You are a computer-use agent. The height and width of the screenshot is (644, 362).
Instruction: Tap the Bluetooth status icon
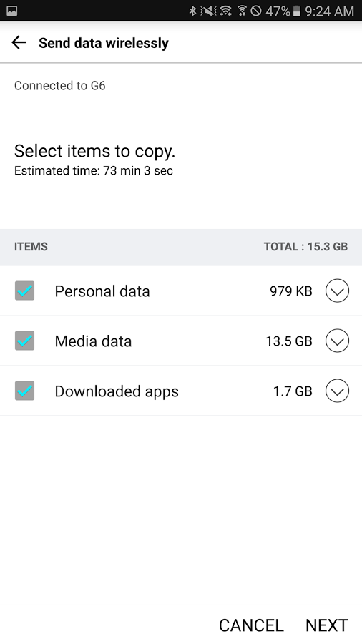192,11
